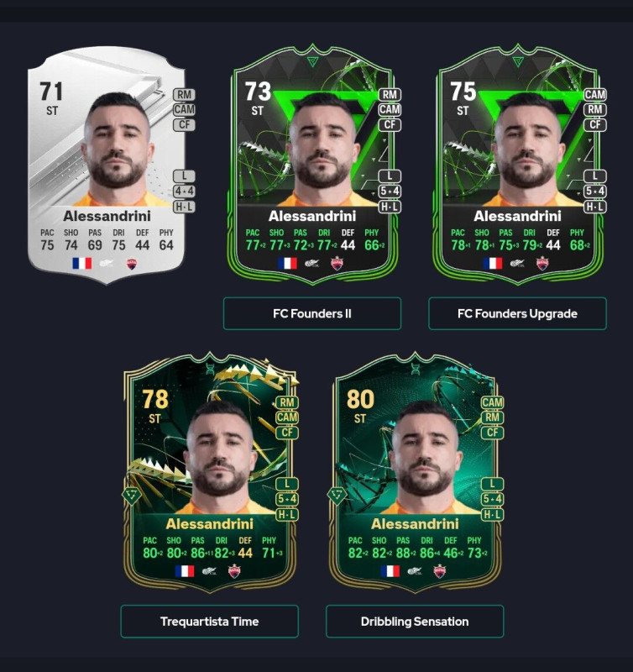Select the FC Founders Upgrade button
Image resolution: width=633 pixels, height=672 pixels.
[x=517, y=313]
